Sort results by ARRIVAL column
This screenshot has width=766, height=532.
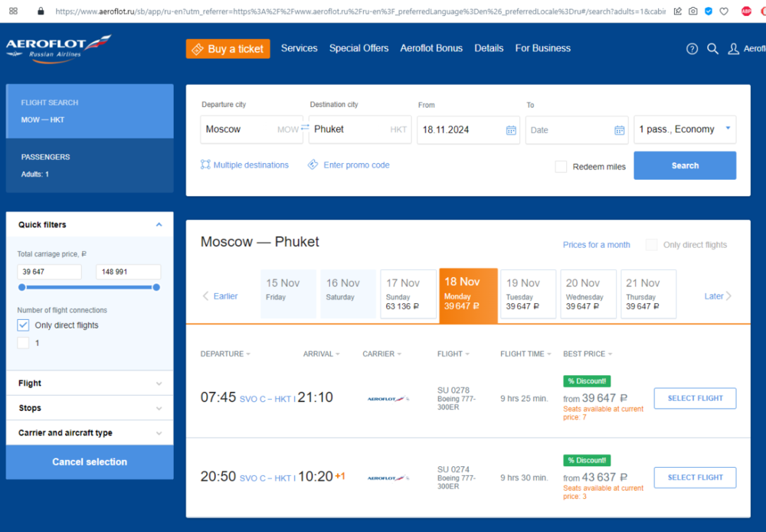tap(322, 354)
